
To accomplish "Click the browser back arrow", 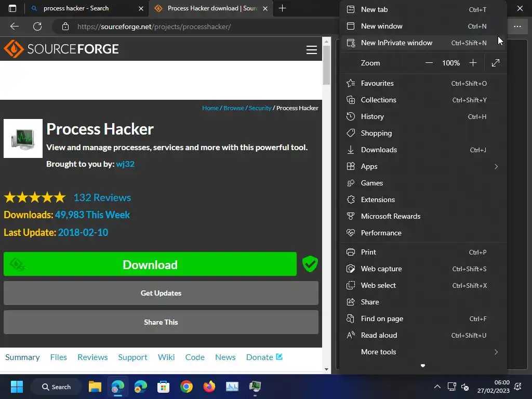I will 14,26.
